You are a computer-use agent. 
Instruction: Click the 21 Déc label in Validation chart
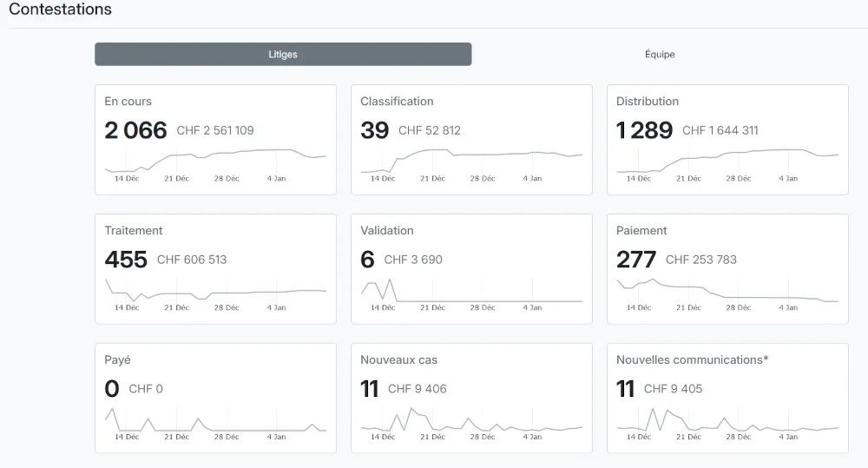432,307
